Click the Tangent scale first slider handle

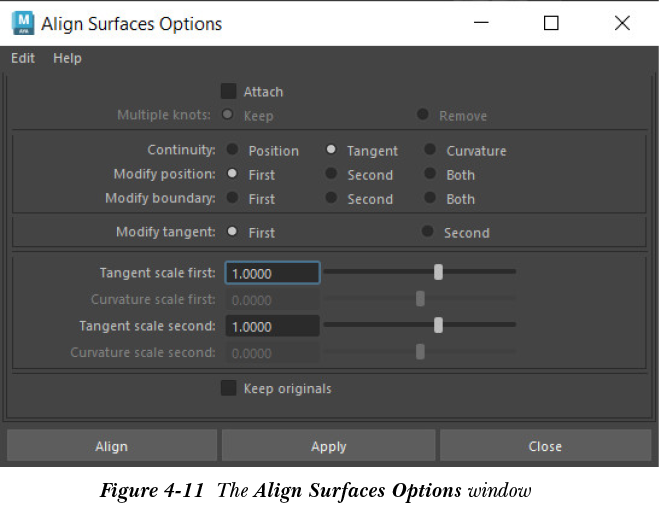tap(438, 272)
